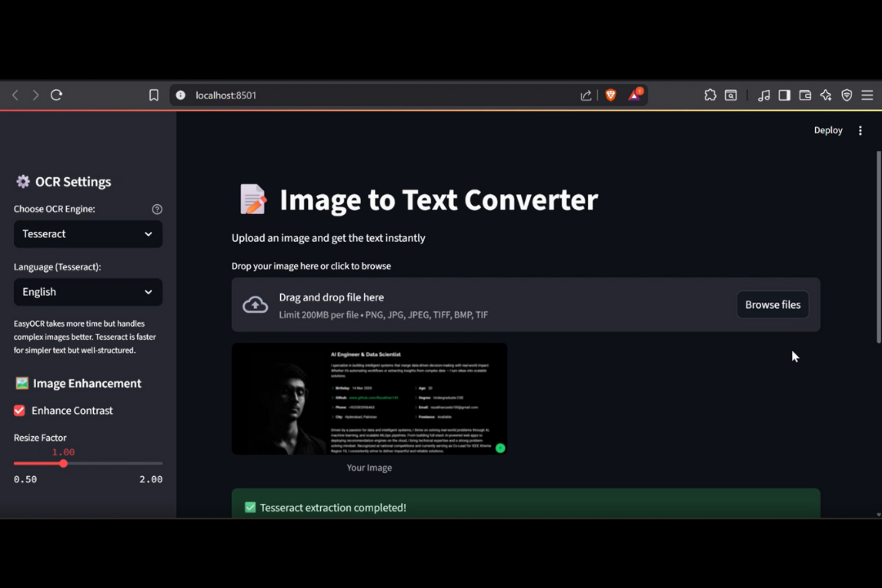The height and width of the screenshot is (588, 882).
Task: Click the Deploy button
Action: 827,131
